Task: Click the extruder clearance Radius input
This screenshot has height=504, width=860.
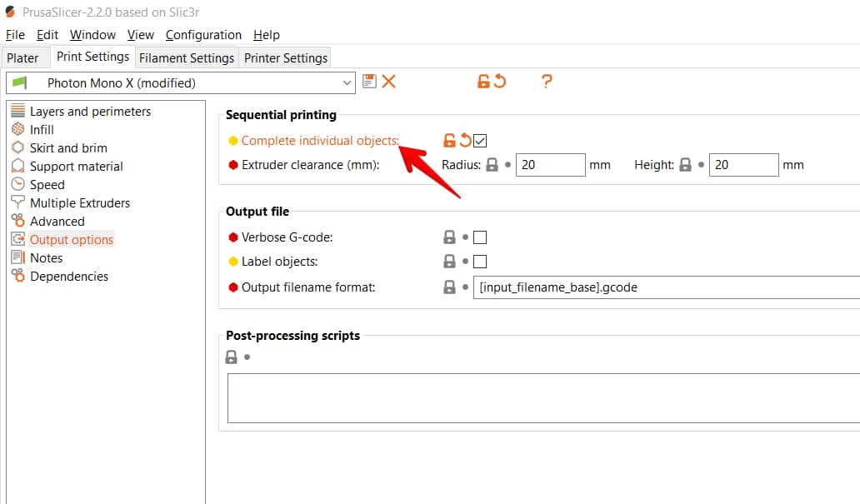Action: pos(551,164)
